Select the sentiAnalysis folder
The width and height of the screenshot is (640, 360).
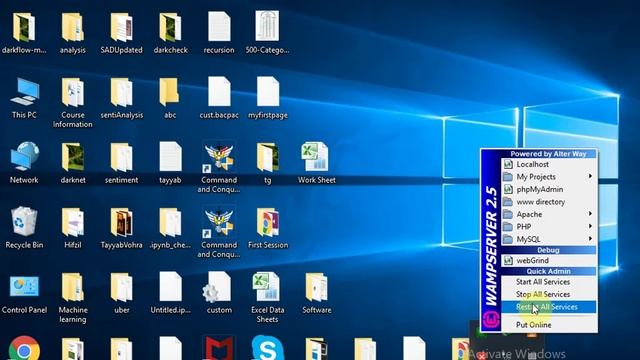(x=121, y=92)
